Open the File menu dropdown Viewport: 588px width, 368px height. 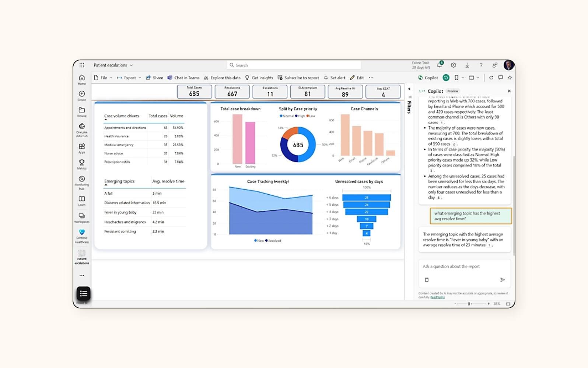(x=103, y=78)
